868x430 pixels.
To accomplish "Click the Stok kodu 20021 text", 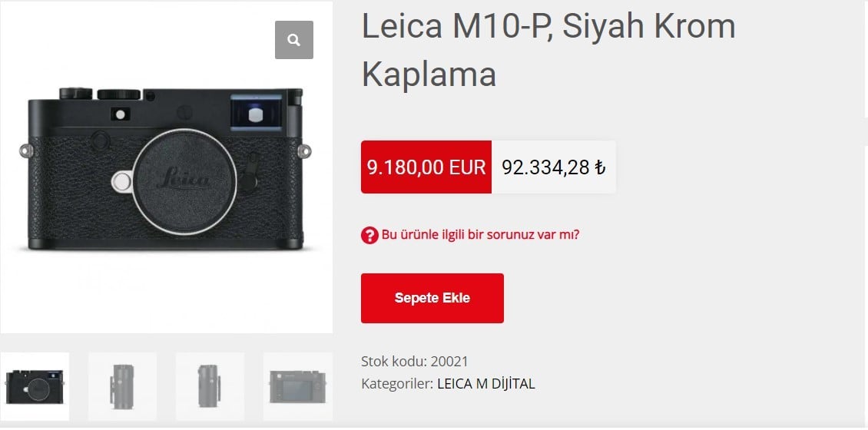I will pos(415,362).
